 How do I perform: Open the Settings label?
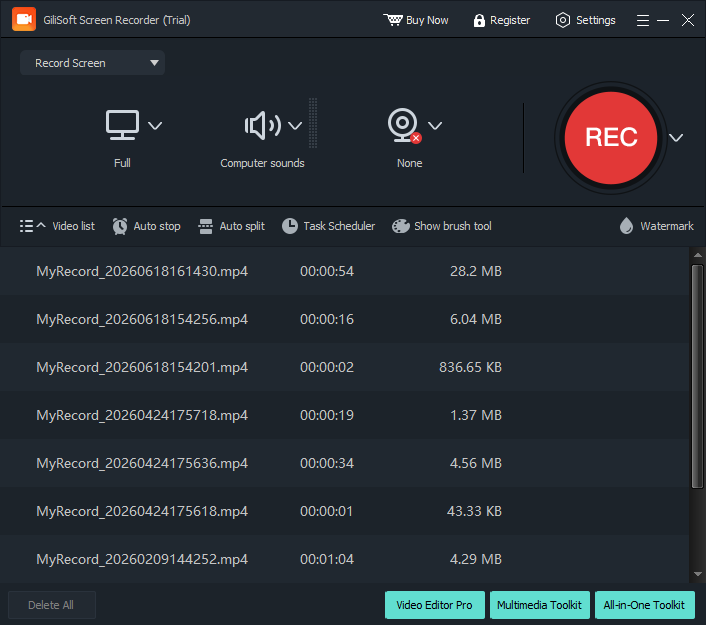[595, 20]
